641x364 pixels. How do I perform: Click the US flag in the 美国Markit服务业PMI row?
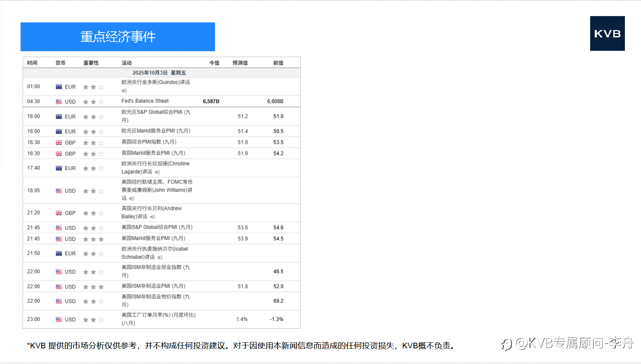[x=59, y=239]
